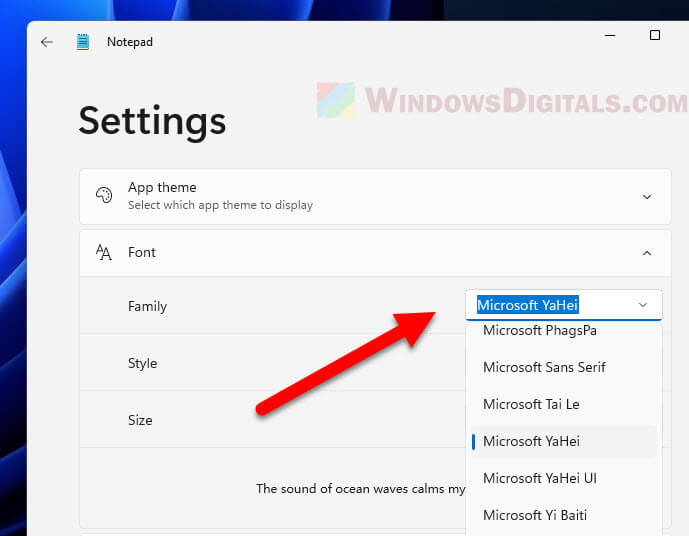Click 'Select which app theme to display' text

pyautogui.click(x=220, y=205)
